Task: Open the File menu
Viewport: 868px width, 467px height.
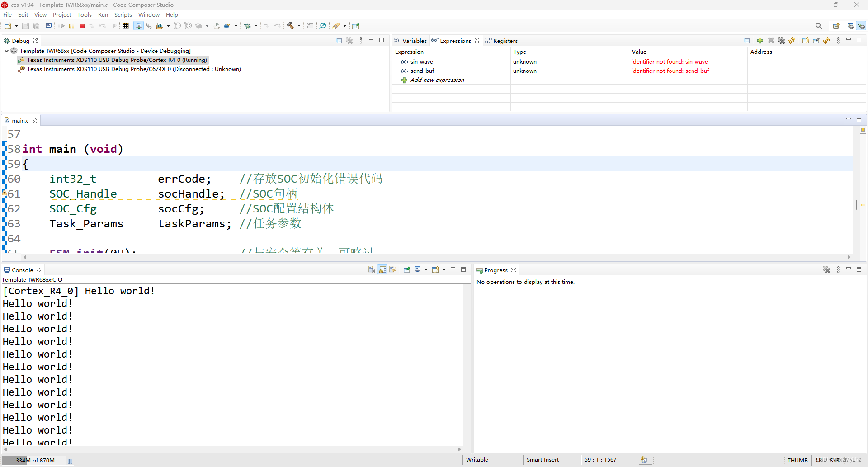Action: click(x=8, y=15)
